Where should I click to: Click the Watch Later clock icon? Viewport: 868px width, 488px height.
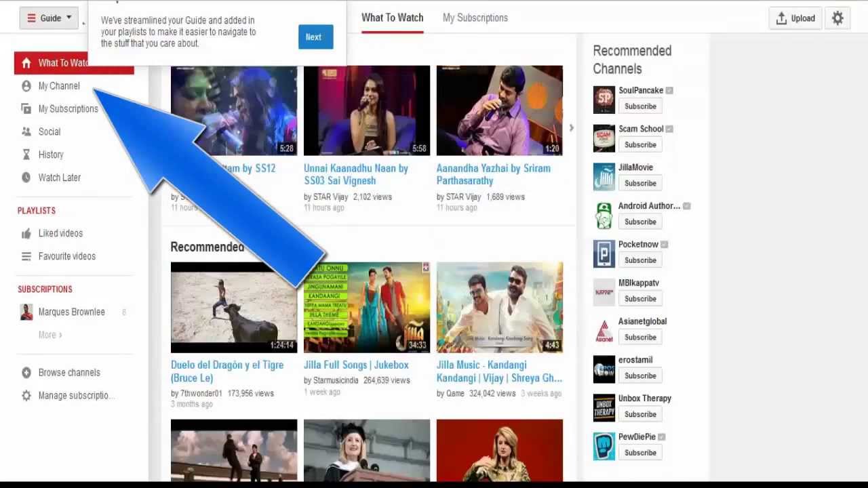point(26,178)
